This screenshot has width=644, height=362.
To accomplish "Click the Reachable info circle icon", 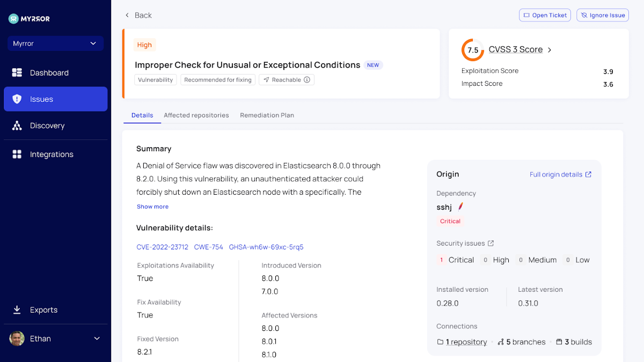I will click(x=307, y=80).
